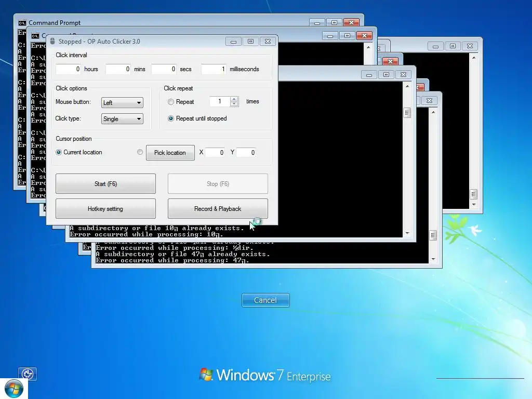The width and height of the screenshot is (532, 399).
Task: Select the radio button beside Pick location
Action: (140, 152)
